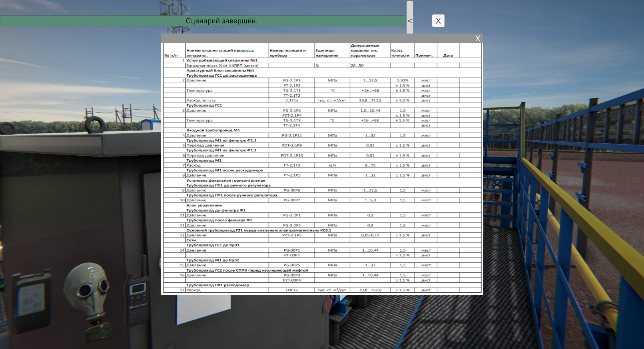This screenshot has height=349, width=644.
Task: Click the PG-2.1P3 device cell
Action: pyautogui.click(x=292, y=111)
